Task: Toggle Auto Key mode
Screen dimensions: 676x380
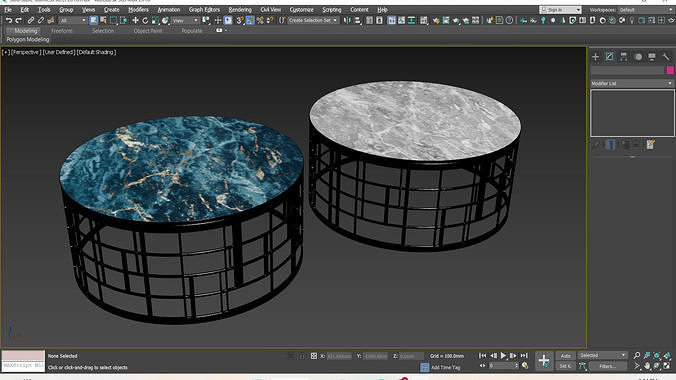Action: (x=565, y=356)
